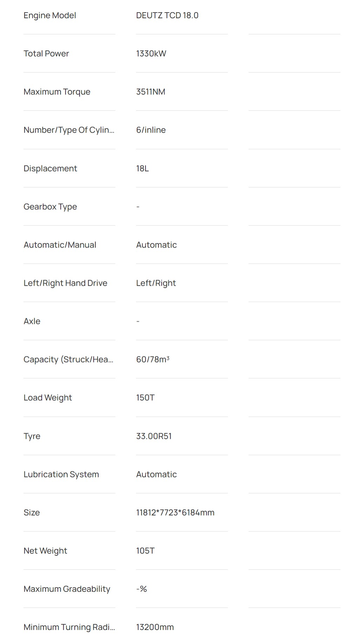The width and height of the screenshot is (352, 644).
Task: Click the Displacement label
Action: pos(50,168)
